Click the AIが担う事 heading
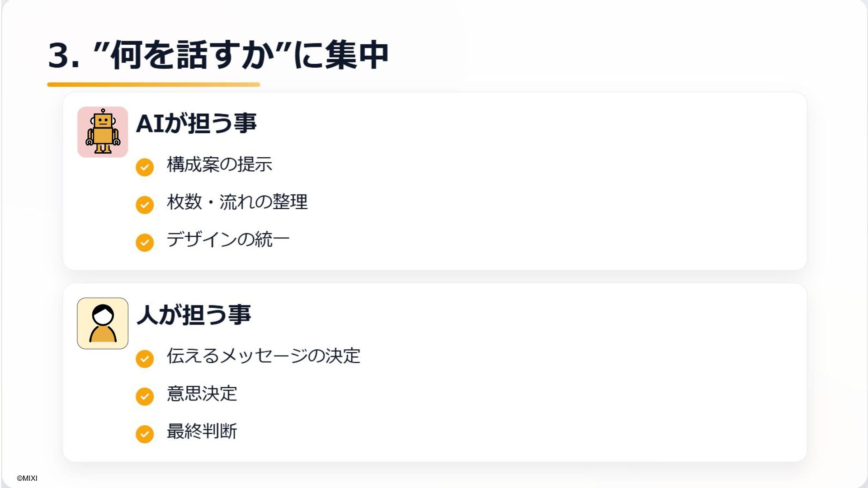868x488 pixels. point(196,123)
